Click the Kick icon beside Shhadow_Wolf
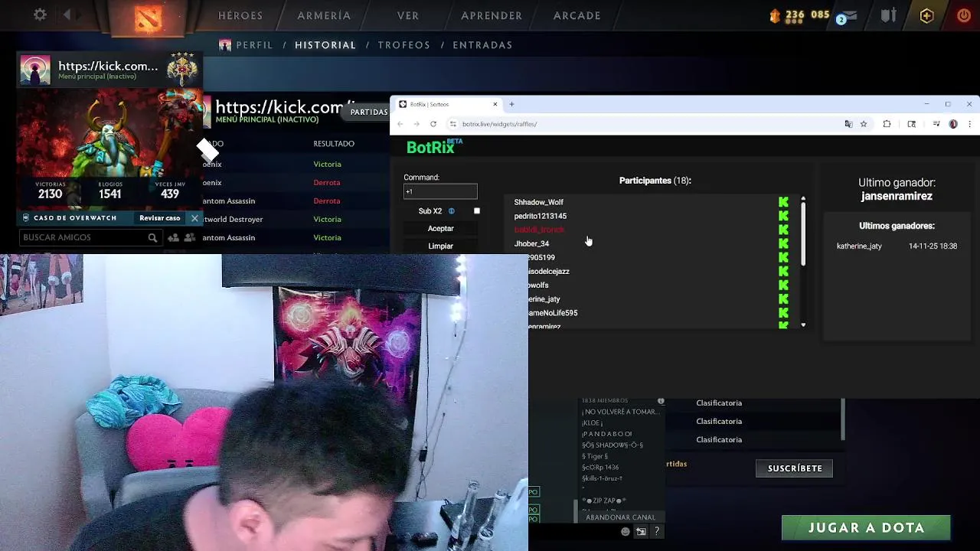 point(783,202)
